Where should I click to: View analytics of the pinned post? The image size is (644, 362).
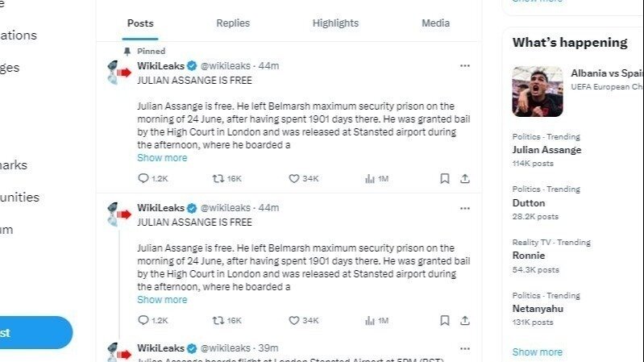click(369, 179)
